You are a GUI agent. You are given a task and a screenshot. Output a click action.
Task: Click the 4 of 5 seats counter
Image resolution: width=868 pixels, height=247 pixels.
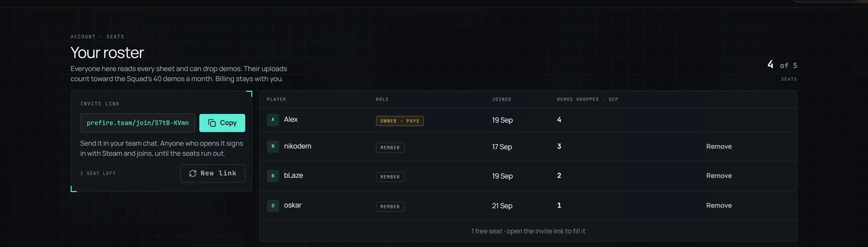[x=782, y=70]
